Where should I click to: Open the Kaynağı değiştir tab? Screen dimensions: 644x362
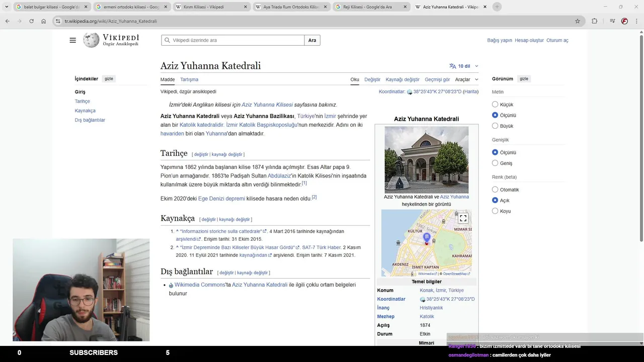[403, 79]
